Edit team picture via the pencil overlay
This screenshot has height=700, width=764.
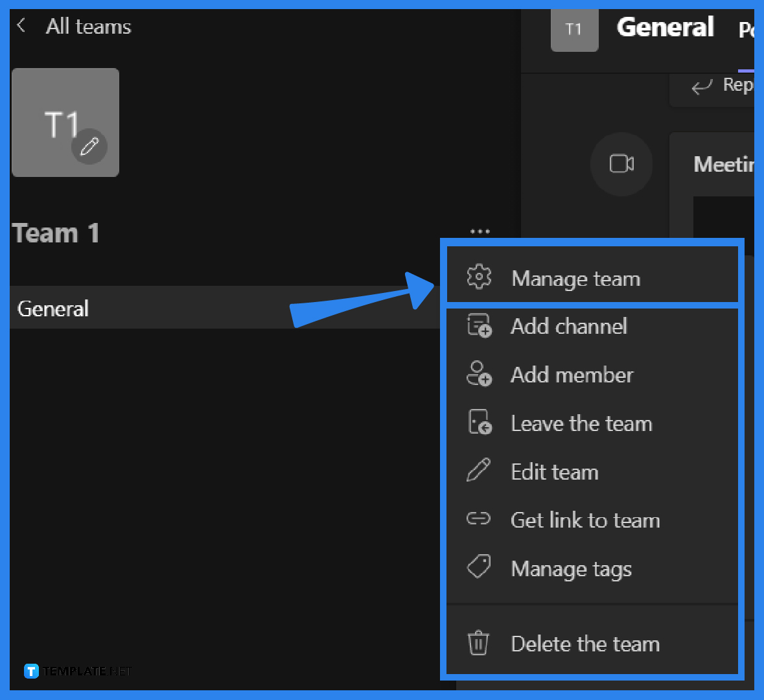(90, 147)
